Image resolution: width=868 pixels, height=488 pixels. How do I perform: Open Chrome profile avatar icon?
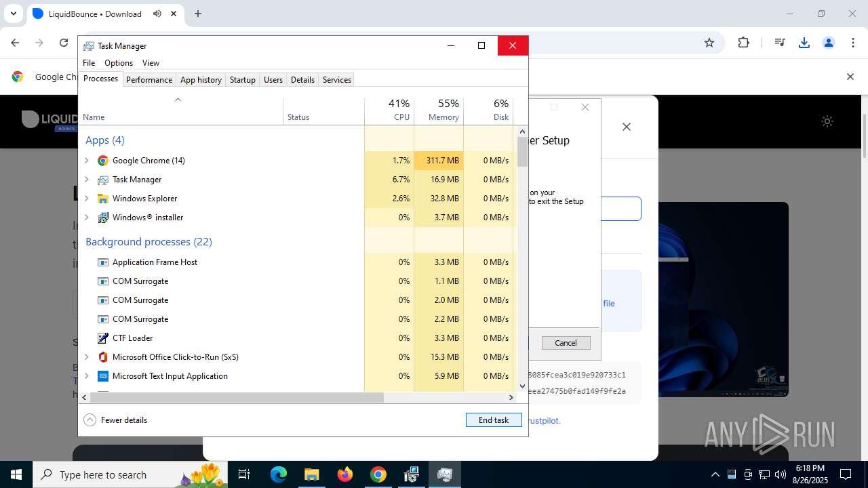(828, 43)
